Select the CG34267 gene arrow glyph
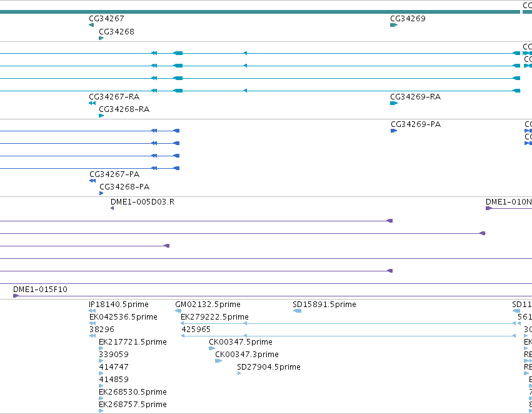 pos(91,25)
